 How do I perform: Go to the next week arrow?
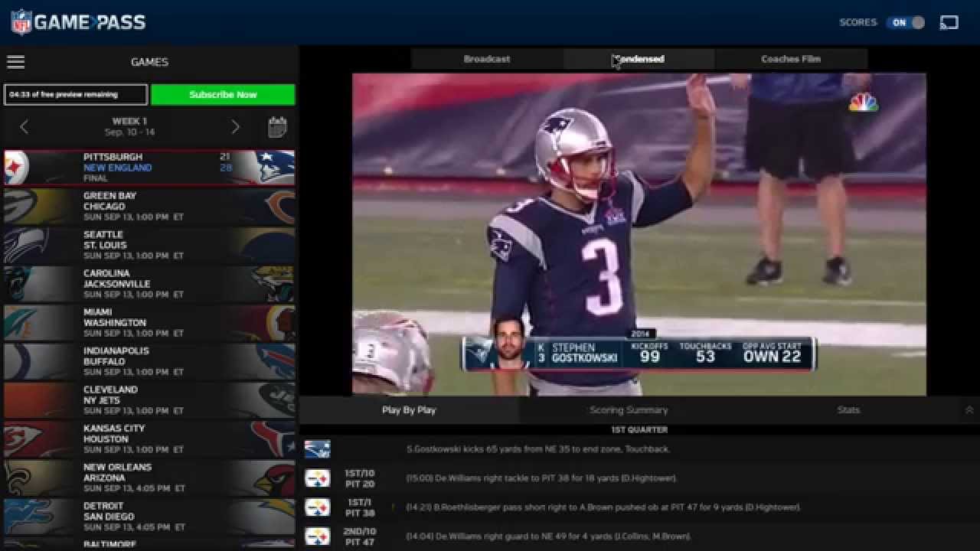coord(235,127)
